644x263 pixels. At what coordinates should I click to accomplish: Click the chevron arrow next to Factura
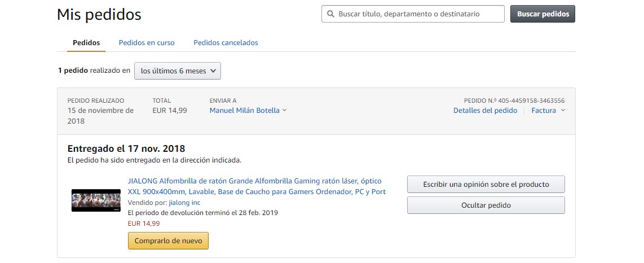563,111
